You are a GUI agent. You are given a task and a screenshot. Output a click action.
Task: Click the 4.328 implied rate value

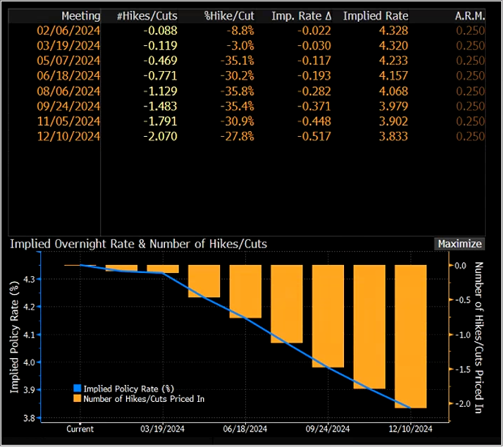[393, 30]
